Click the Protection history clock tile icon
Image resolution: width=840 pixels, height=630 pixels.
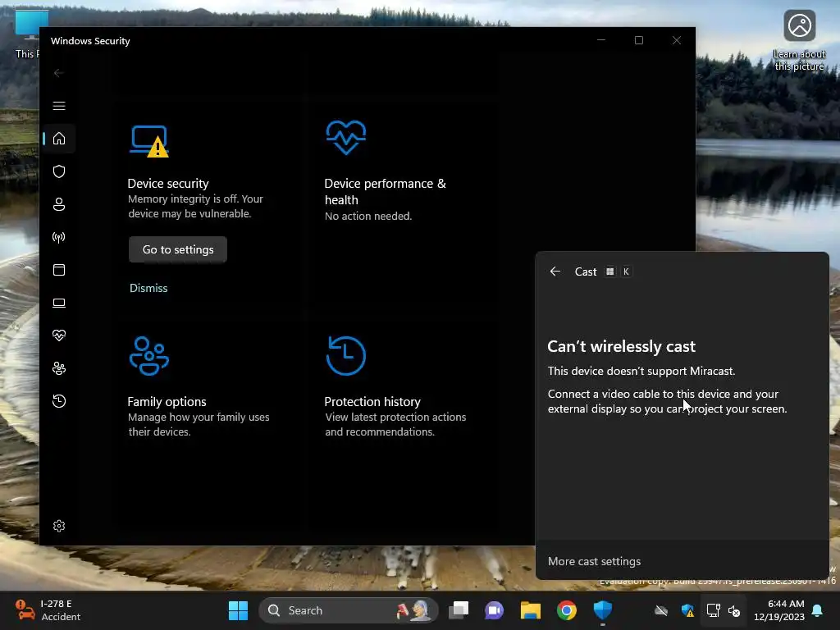345,355
